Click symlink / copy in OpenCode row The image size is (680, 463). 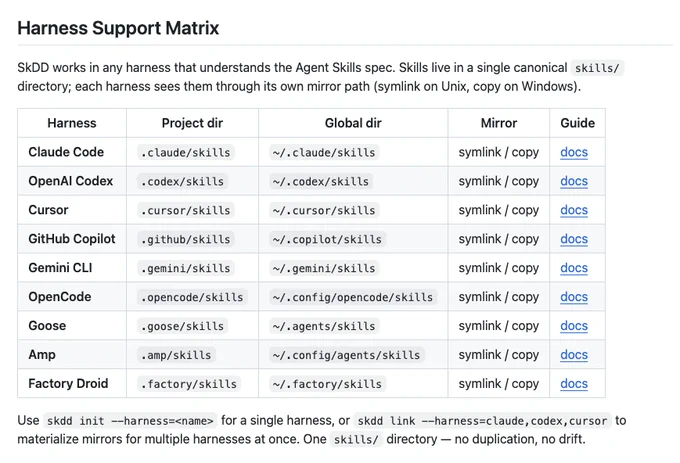[x=499, y=297]
